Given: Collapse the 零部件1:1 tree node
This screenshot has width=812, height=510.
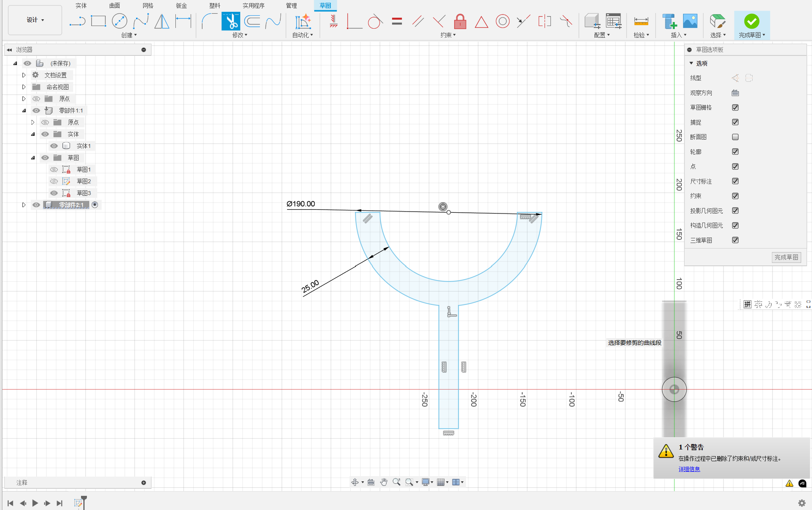Looking at the screenshot, I should pos(24,110).
